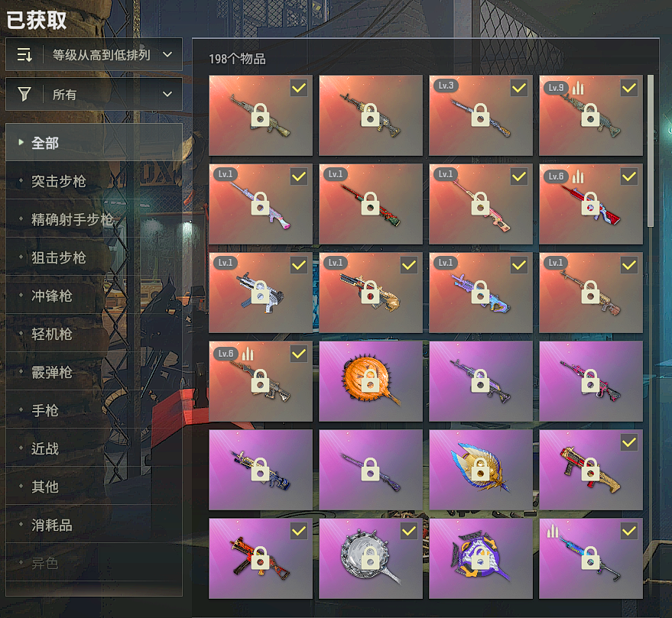The width and height of the screenshot is (672, 618).
Task: Toggle checkmark on red-gold SMG skin
Action: pos(629,442)
